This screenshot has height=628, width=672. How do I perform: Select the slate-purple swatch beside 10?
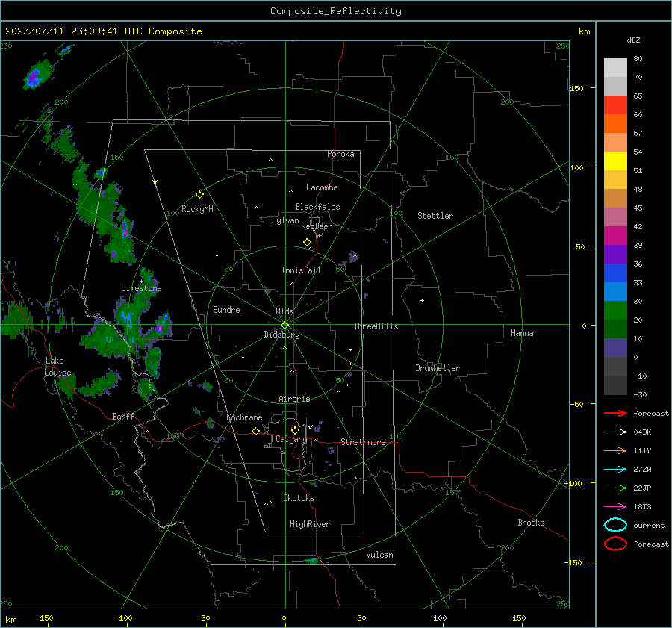[615, 347]
